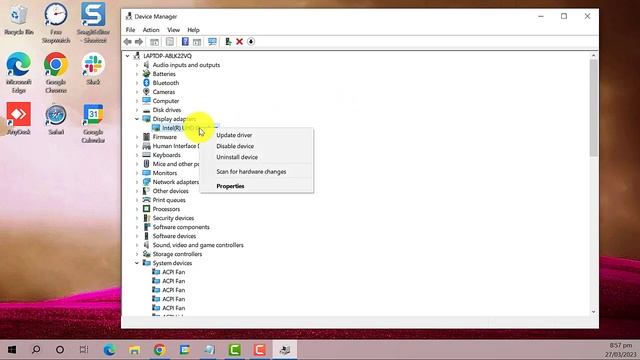Open Google Chrome desktop shortcut
640x360 pixels.
(56, 73)
